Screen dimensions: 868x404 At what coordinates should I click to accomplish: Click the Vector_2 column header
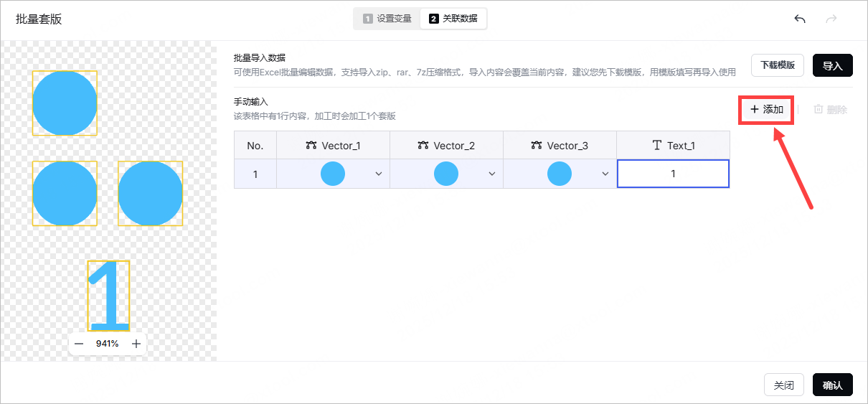446,146
